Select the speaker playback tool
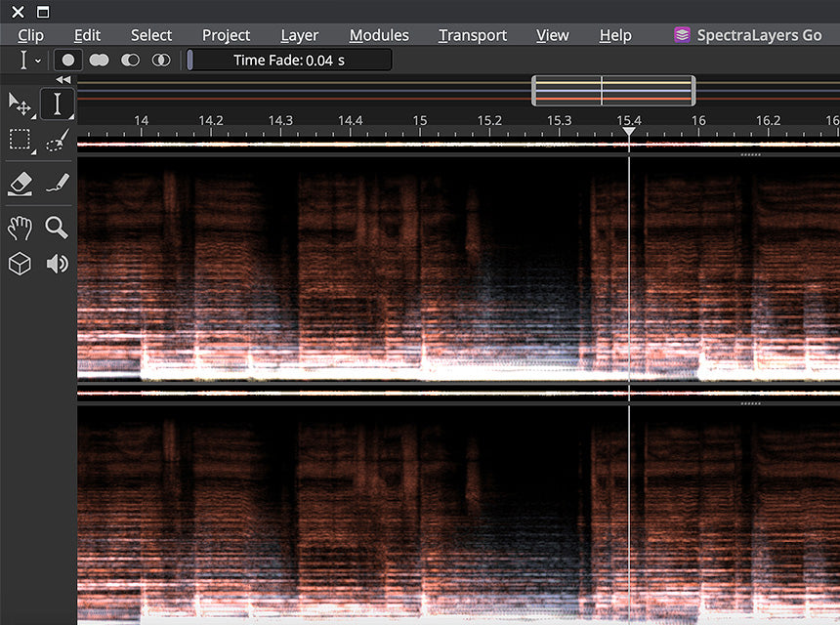Screen dimensions: 840x625 pyautogui.click(x=58, y=264)
